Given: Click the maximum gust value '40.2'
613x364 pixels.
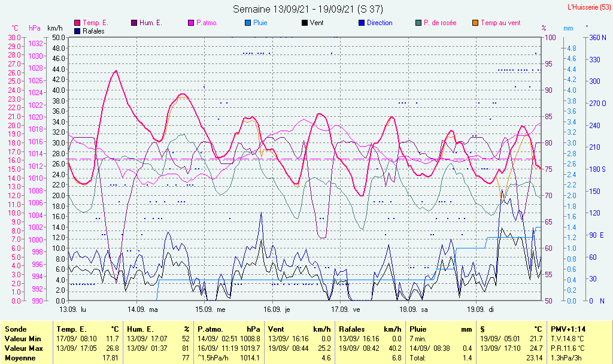Looking at the screenshot, I should (395, 348).
